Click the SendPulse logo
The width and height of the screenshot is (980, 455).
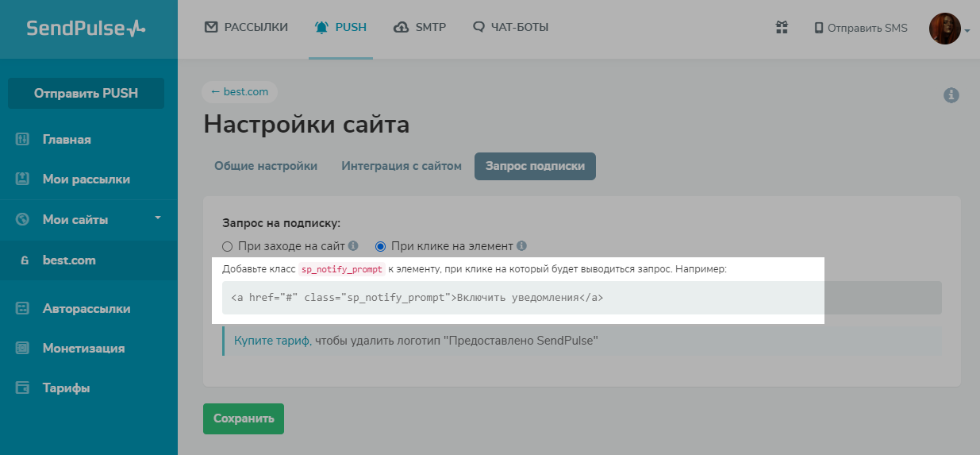tap(86, 29)
